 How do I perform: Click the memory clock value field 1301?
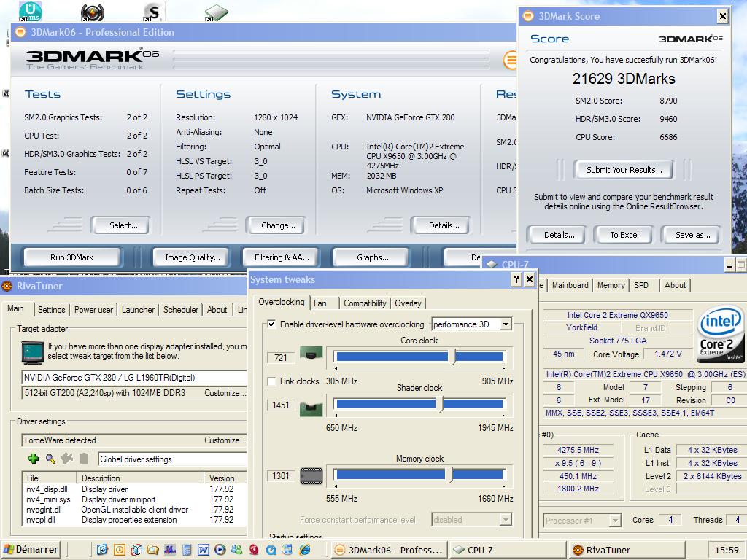coord(281,475)
